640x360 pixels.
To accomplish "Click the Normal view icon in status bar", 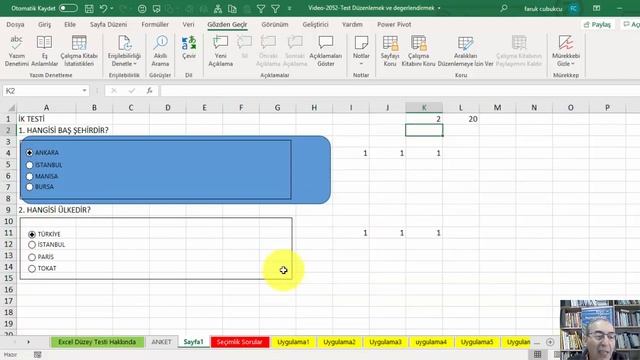I will (x=538, y=355).
